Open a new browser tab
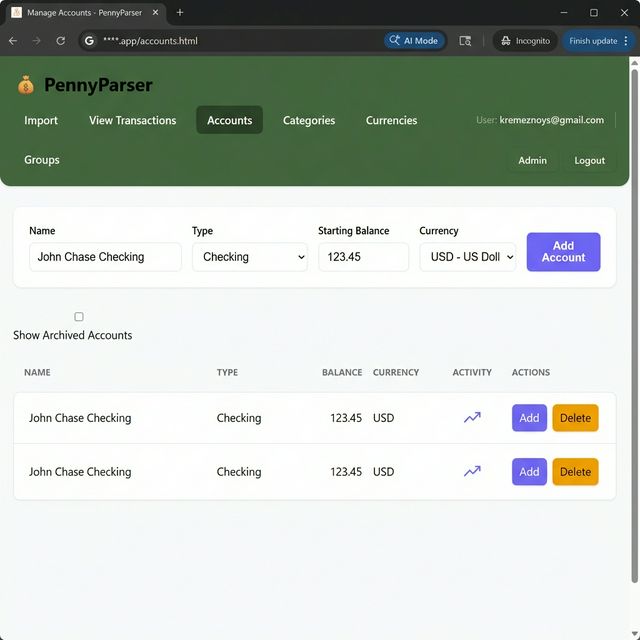This screenshot has width=640, height=640. [x=180, y=13]
